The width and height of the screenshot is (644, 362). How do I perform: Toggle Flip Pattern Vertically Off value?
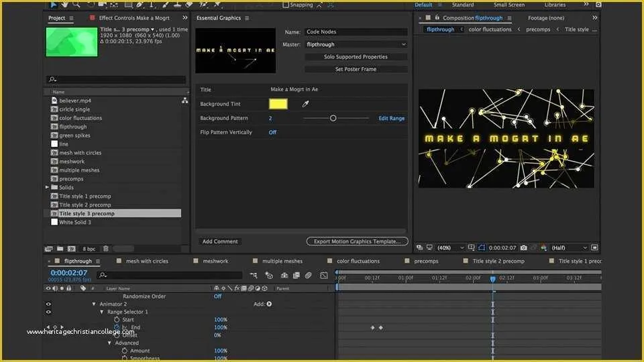[272, 132]
